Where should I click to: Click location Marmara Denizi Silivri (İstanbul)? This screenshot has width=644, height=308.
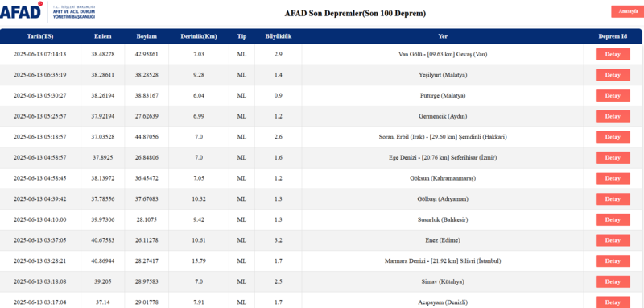click(443, 261)
